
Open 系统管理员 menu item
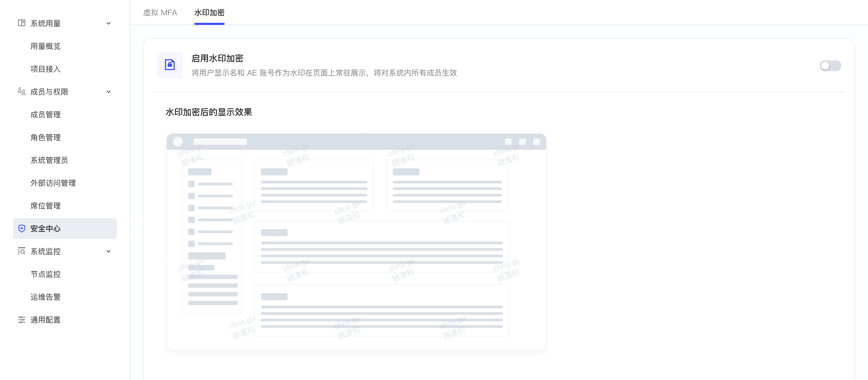(x=49, y=160)
